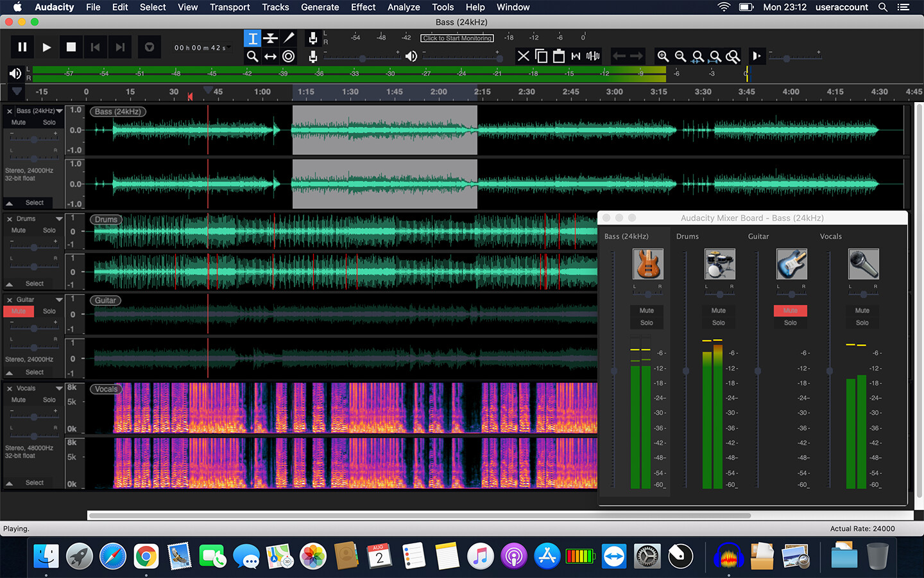Adjust the Drums track gain slider in track panel
Image resolution: width=924 pixels, height=578 pixels.
[33, 247]
